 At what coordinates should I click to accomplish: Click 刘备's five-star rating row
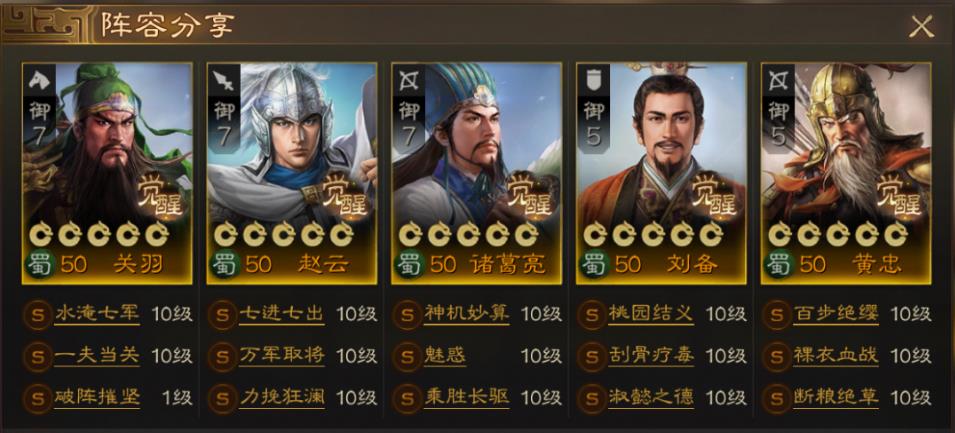tap(653, 234)
